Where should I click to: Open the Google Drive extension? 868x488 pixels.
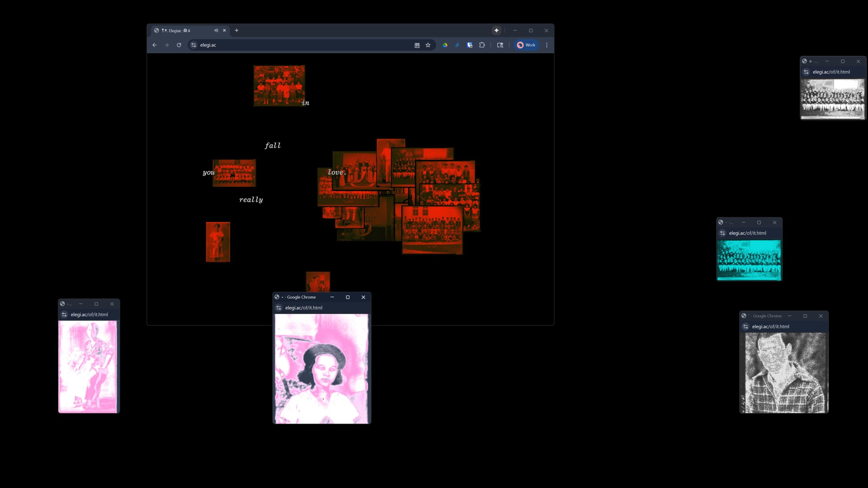445,45
